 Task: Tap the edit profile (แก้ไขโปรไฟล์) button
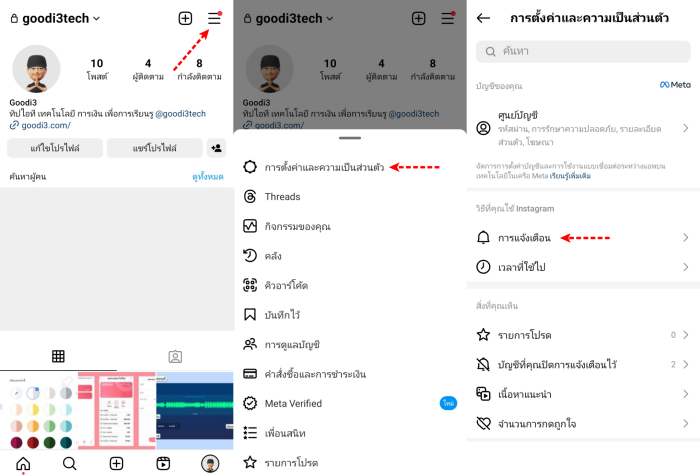55,148
